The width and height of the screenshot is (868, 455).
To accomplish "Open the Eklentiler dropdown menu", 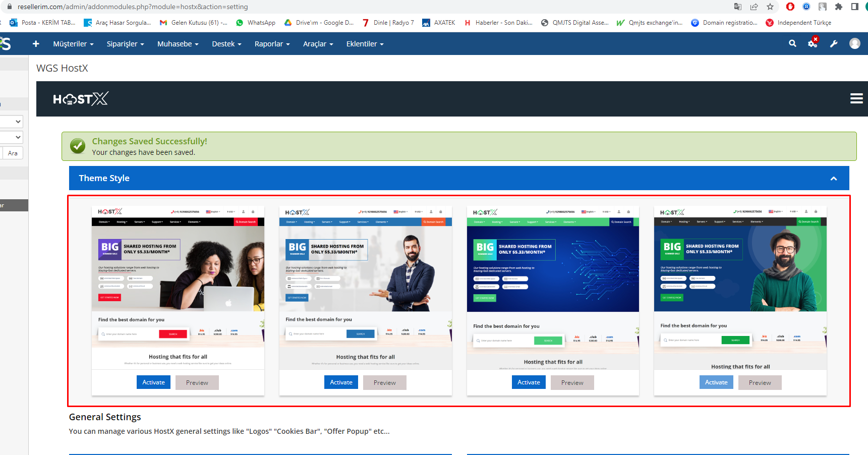I will point(365,44).
